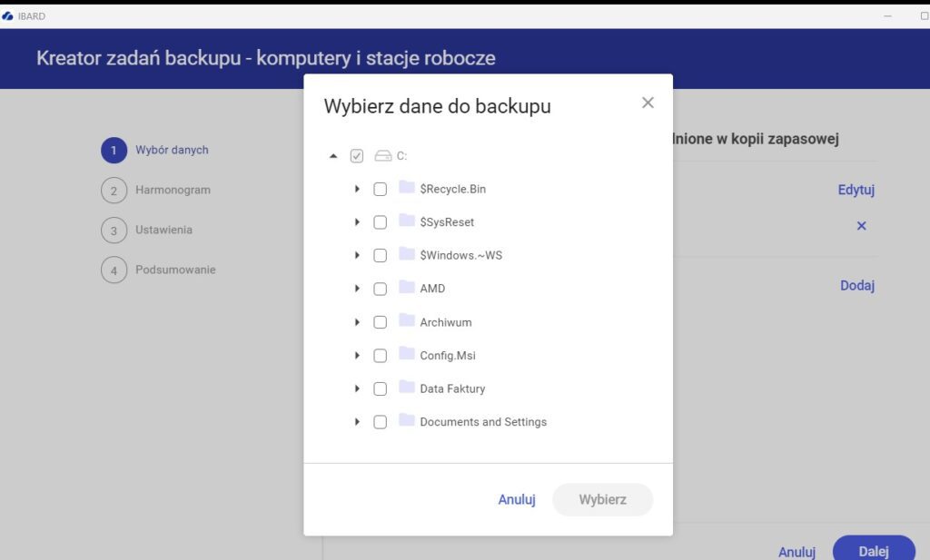Close the Wybierz dane do backupu dialog
The width and height of the screenshot is (930, 560).
[x=648, y=103]
